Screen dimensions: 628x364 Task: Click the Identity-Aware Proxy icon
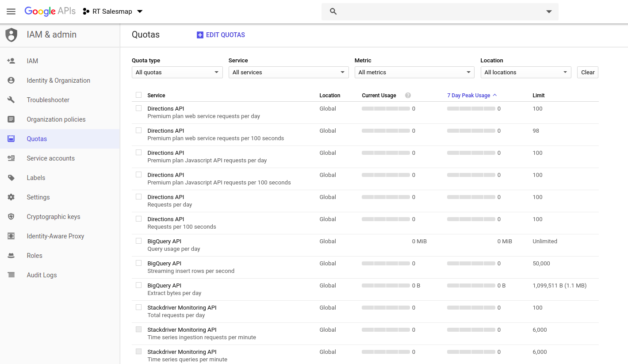[x=11, y=236]
